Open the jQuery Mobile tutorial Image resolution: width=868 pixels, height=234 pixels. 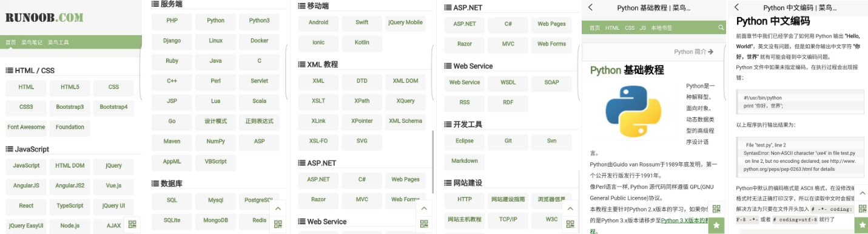click(406, 23)
